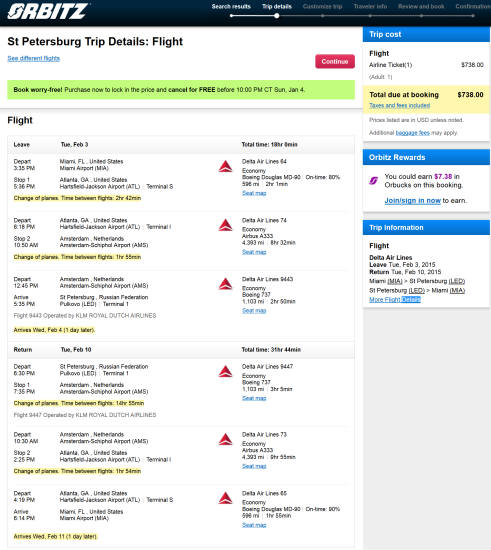The height and width of the screenshot is (550, 491).
Task: Click the Trip details progress marker dot
Action: (x=277, y=16)
